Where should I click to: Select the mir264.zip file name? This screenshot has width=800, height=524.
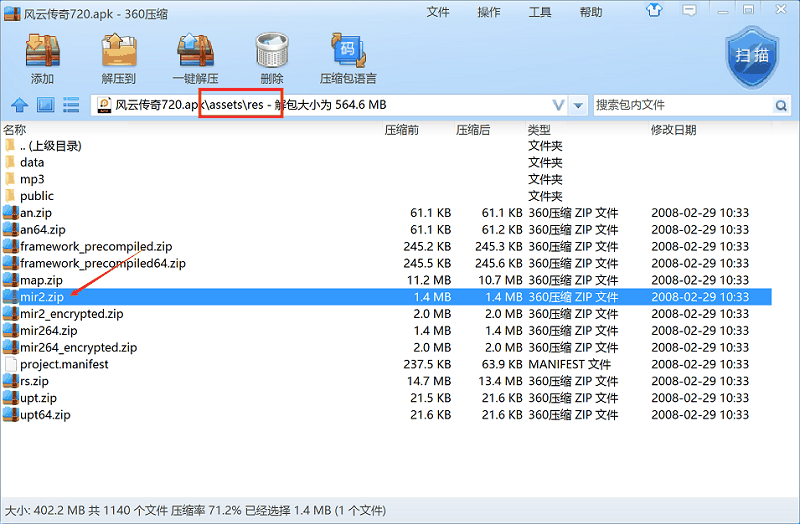[x=49, y=331]
